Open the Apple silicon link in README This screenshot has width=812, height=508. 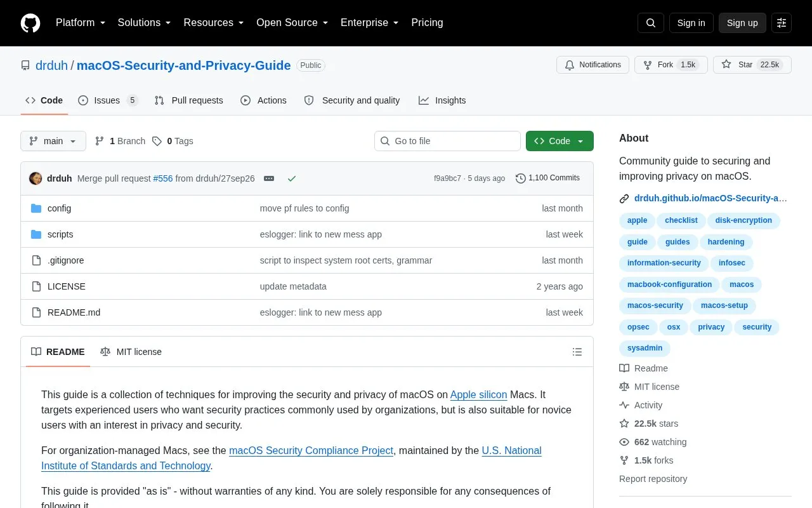pyautogui.click(x=478, y=395)
